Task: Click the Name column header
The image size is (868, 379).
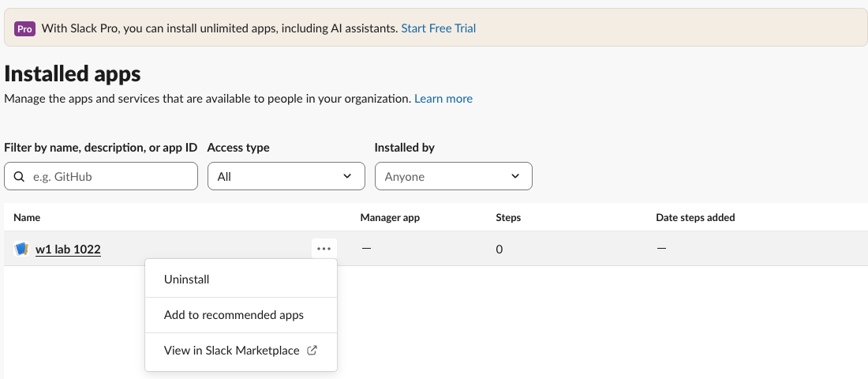Action: coord(27,218)
